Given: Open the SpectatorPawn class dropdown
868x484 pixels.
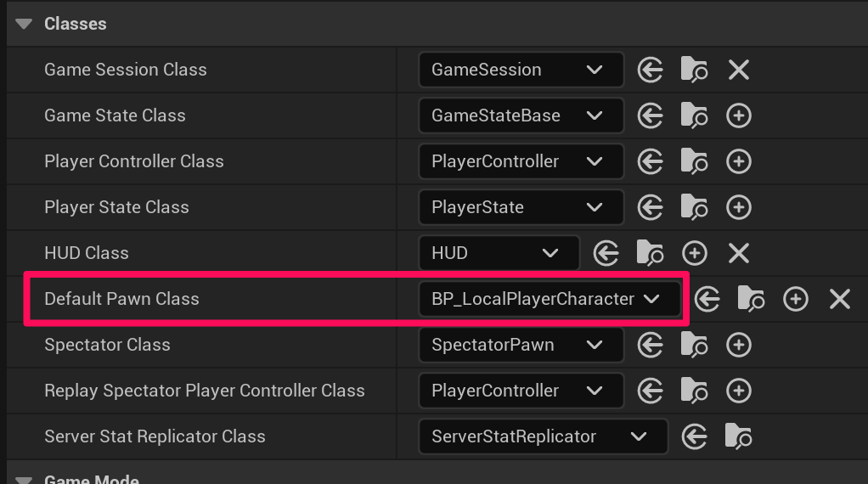Looking at the screenshot, I should [521, 345].
